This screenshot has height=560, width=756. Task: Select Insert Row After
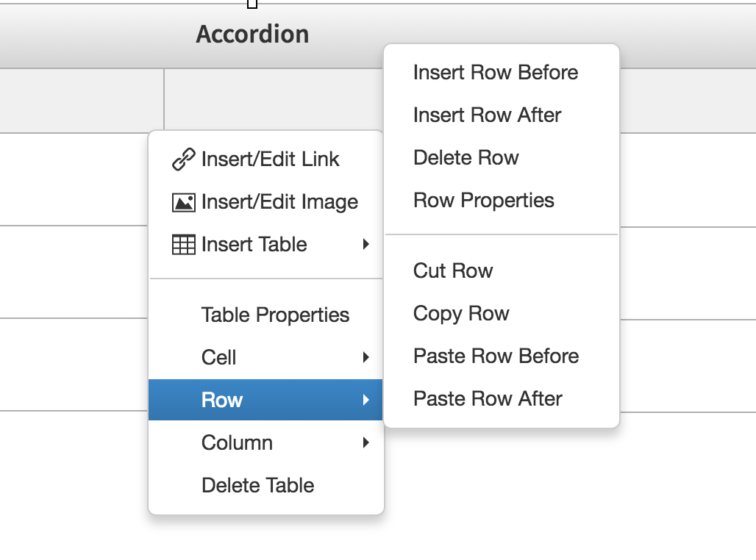[x=486, y=115]
